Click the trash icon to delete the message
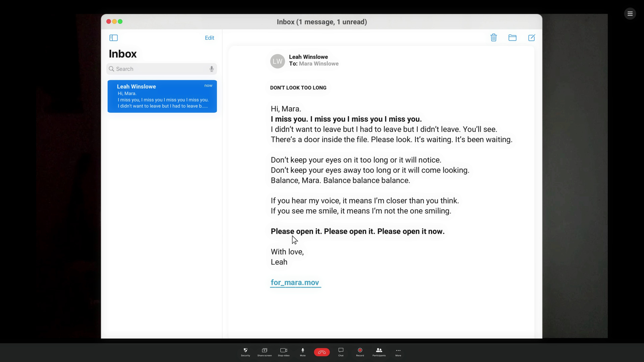This screenshot has height=362, width=644. (494, 38)
